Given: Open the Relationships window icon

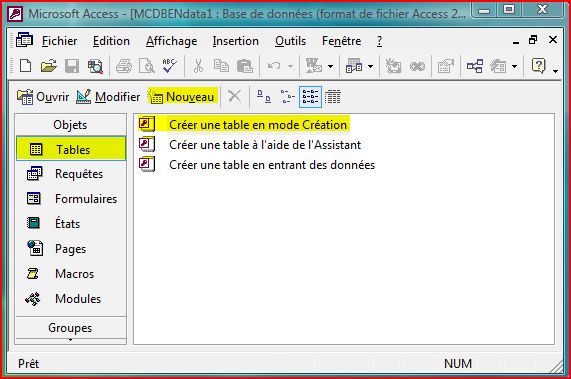Looking at the screenshot, I should tap(475, 66).
